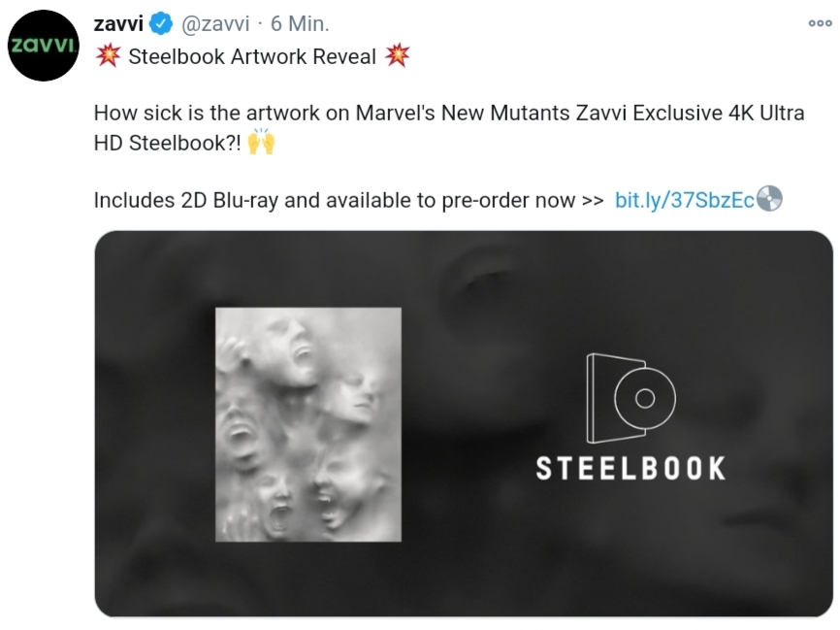Open the bit.ly/37SbzEc link
The height and width of the screenshot is (630, 840).
[685, 200]
